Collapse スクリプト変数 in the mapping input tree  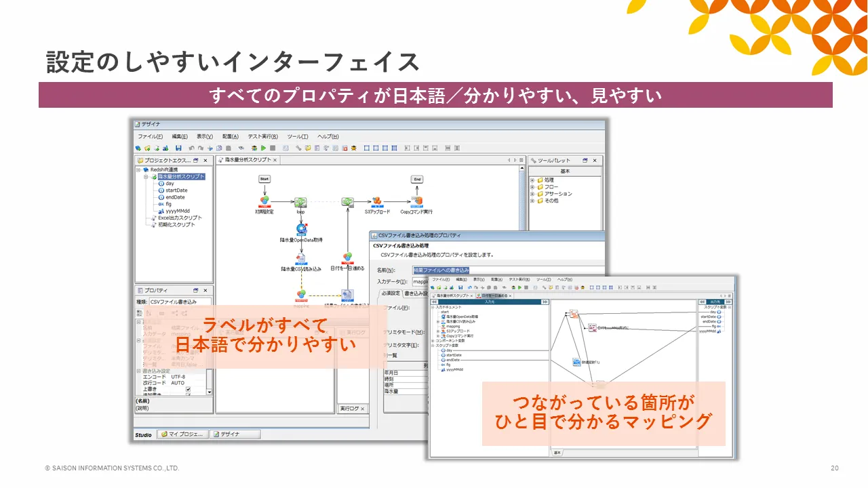pos(433,345)
